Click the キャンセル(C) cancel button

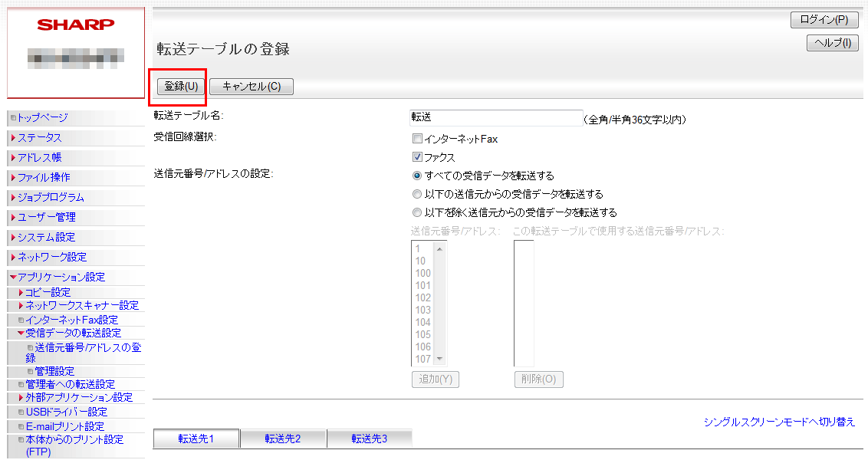click(251, 87)
